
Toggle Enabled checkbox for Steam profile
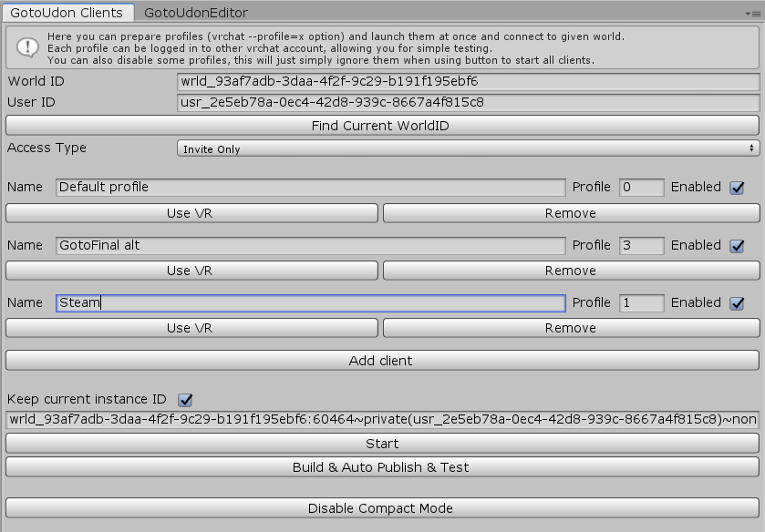737,303
